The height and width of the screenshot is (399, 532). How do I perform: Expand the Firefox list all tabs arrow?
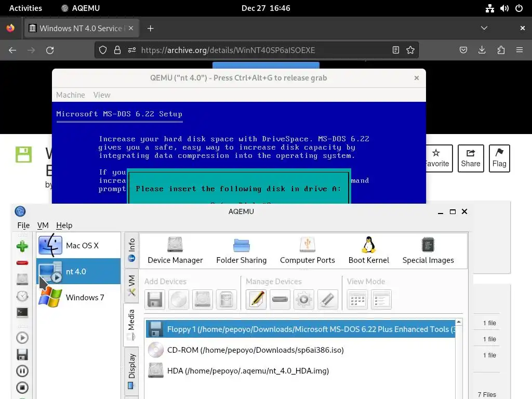click(x=484, y=28)
